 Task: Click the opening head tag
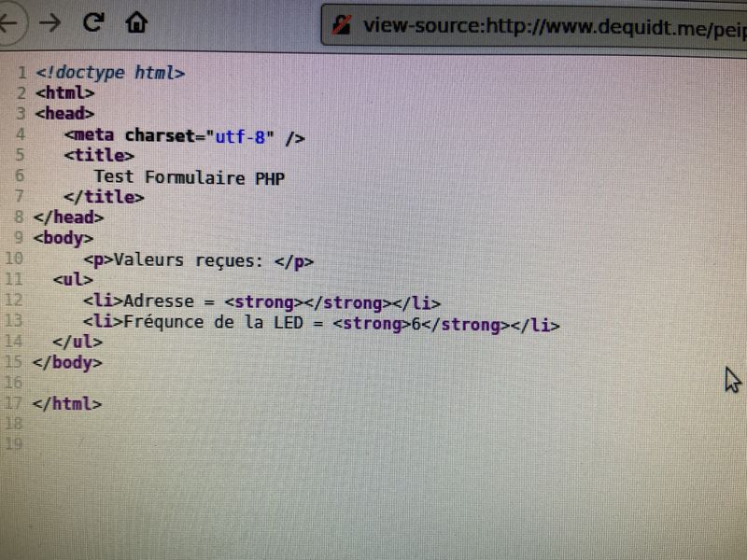pos(63,113)
